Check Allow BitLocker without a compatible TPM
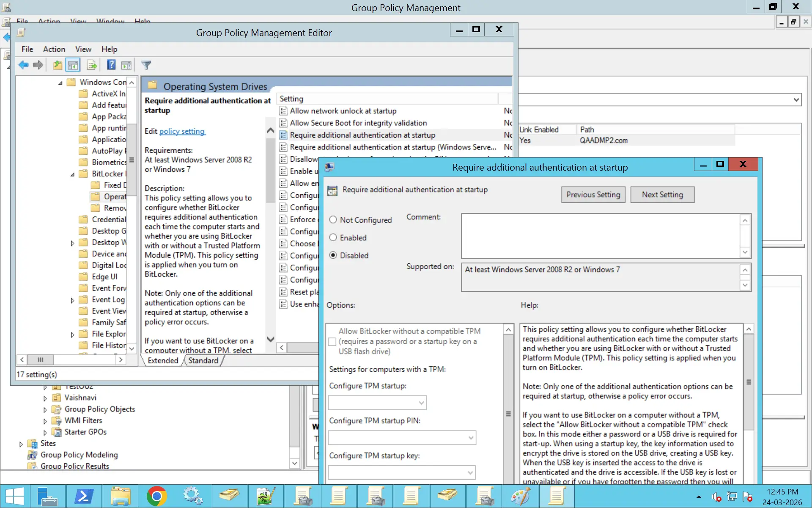 coord(332,342)
